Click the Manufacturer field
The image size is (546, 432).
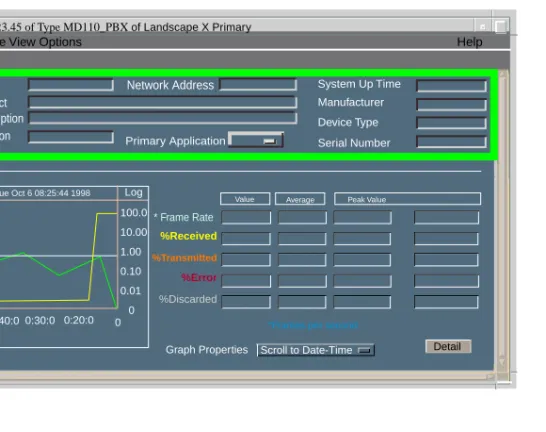point(452,104)
